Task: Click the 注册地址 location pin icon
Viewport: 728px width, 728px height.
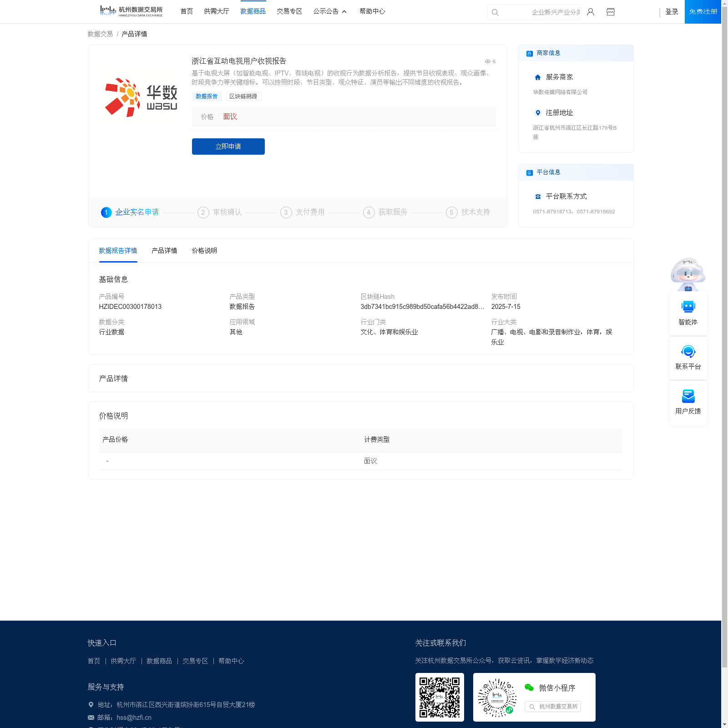Action: (x=538, y=113)
